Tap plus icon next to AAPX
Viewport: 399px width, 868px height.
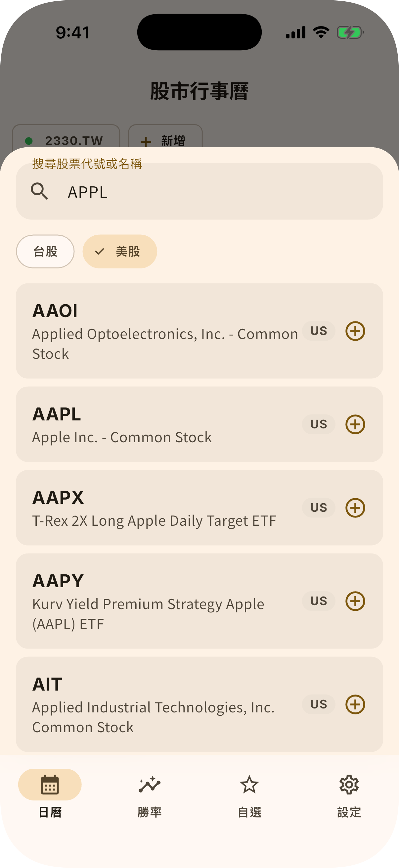pos(355,508)
